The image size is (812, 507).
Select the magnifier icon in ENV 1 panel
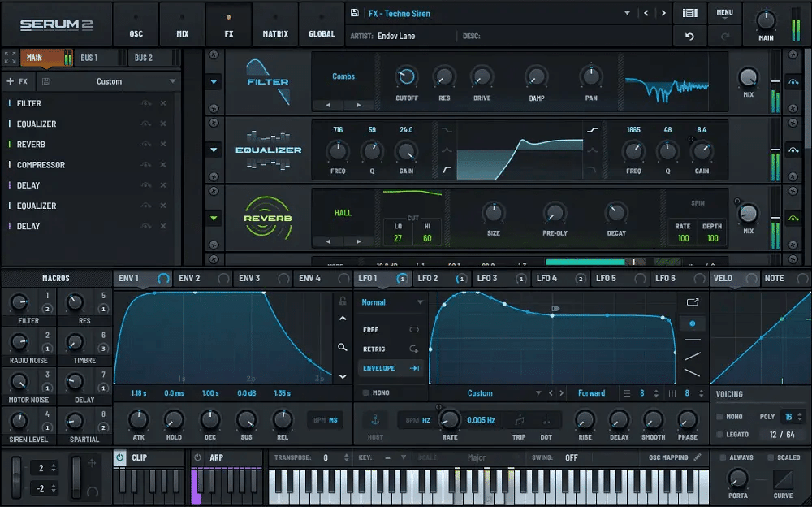[x=342, y=347]
